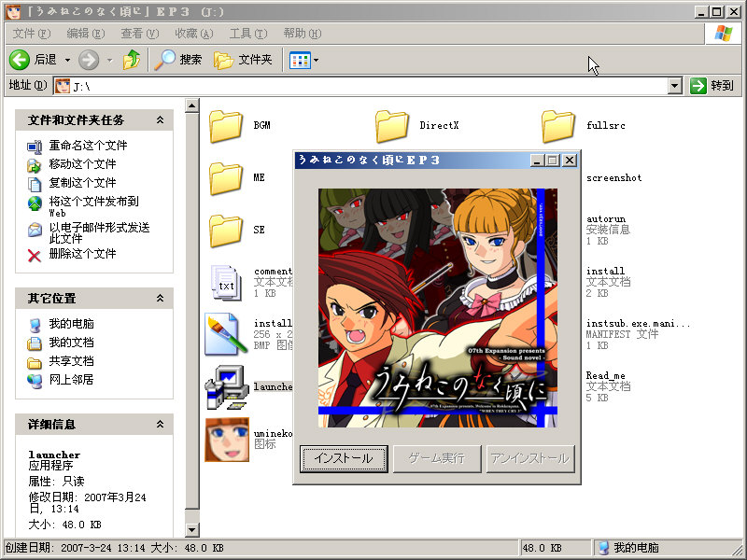This screenshot has width=747, height=560.
Task: Click the address bar path field J:\
Action: pyautogui.click(x=360, y=86)
